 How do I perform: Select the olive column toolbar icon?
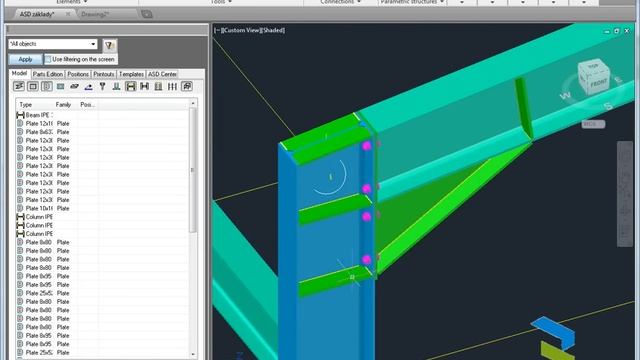(x=158, y=86)
